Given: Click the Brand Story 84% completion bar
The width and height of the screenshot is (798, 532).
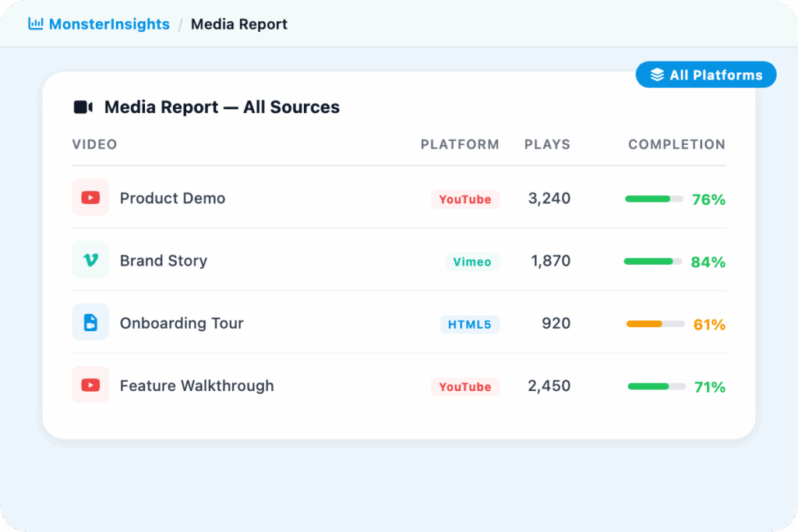Looking at the screenshot, I should [653, 262].
